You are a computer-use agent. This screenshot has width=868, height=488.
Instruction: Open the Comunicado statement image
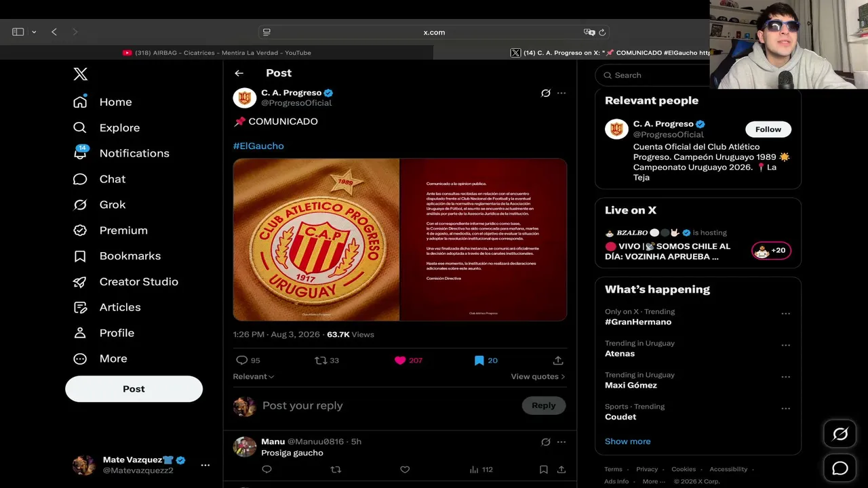point(484,239)
